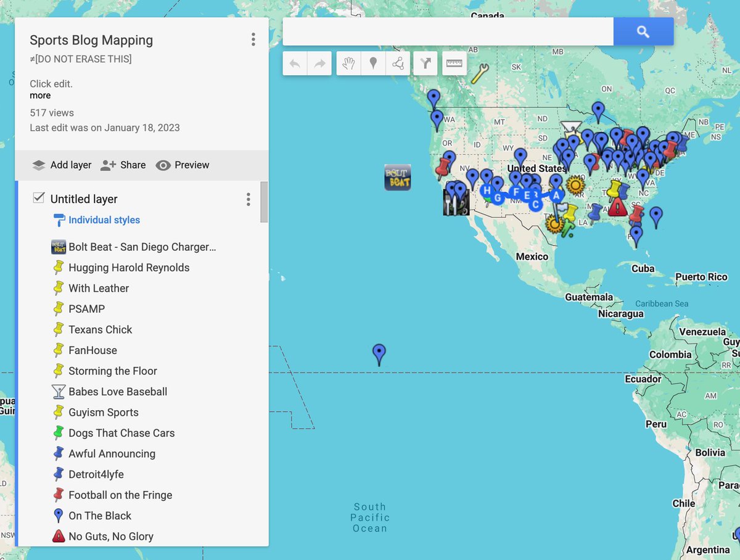
Task: Select PSAMP list item
Action: [87, 309]
